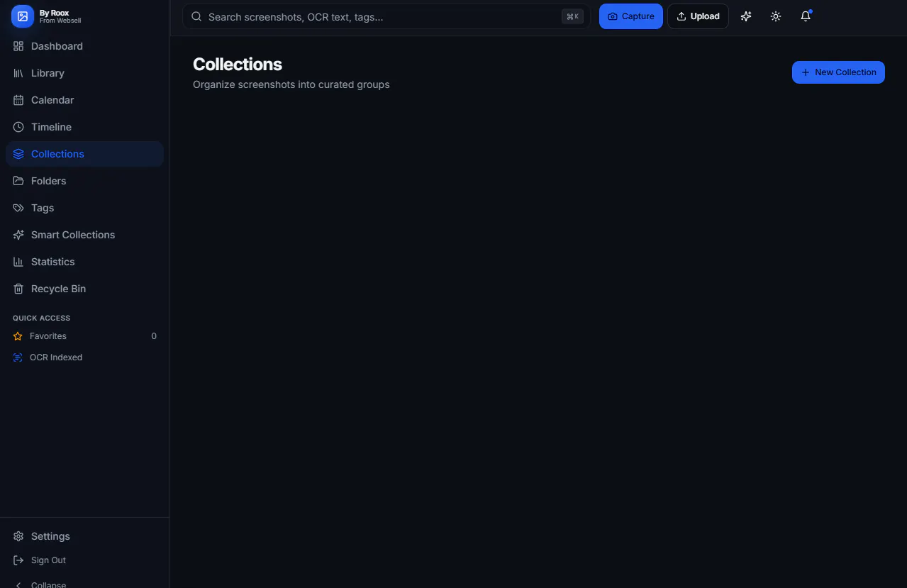Collapse the sidebar
The height and width of the screenshot is (588, 907).
click(x=84, y=583)
